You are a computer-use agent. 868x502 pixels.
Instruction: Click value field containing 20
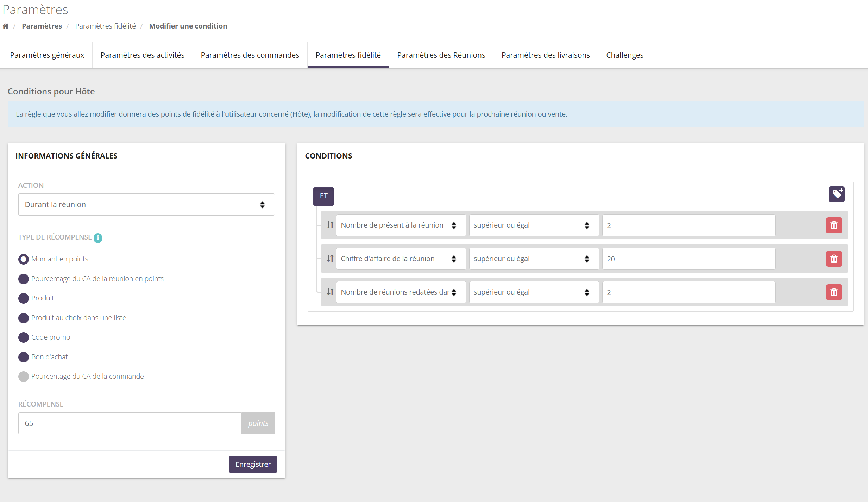689,259
